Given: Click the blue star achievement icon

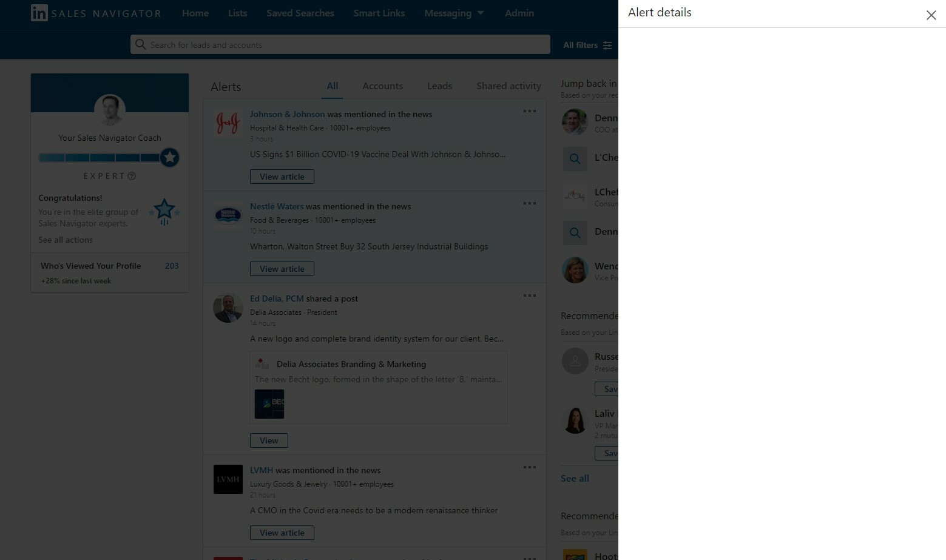Looking at the screenshot, I should pos(164,212).
